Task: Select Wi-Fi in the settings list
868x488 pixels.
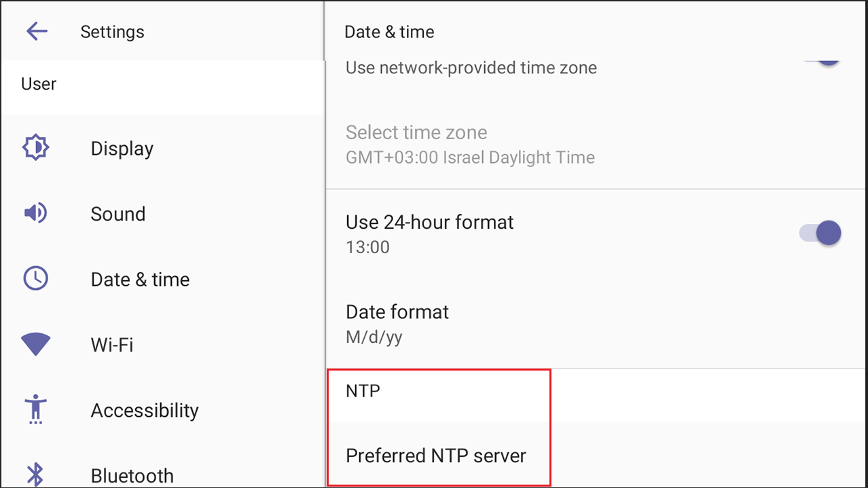Action: (162, 345)
